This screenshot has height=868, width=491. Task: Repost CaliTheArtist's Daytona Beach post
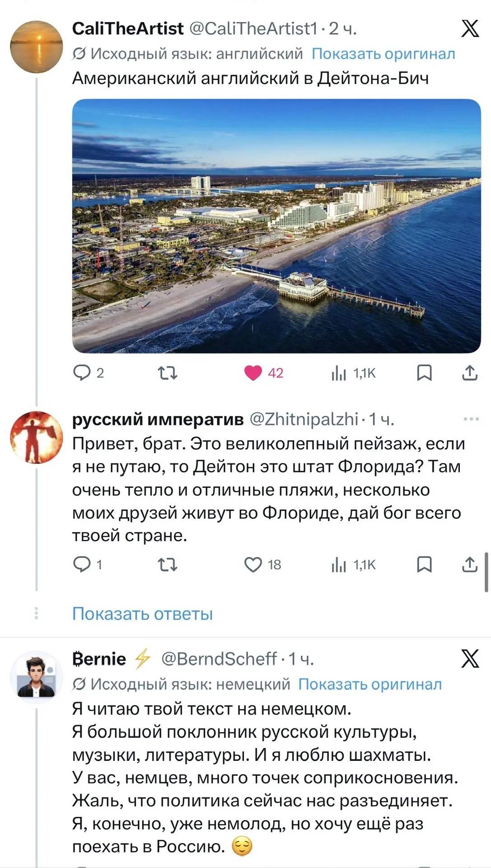(167, 373)
